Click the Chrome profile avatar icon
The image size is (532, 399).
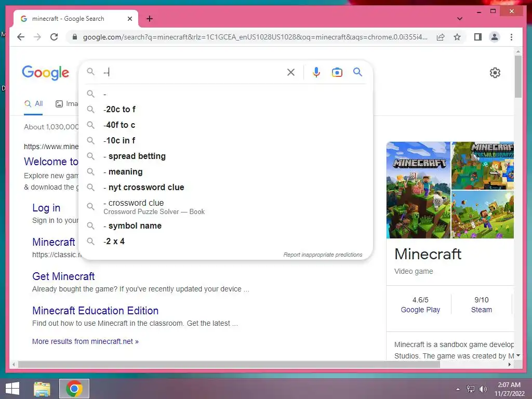coord(495,37)
